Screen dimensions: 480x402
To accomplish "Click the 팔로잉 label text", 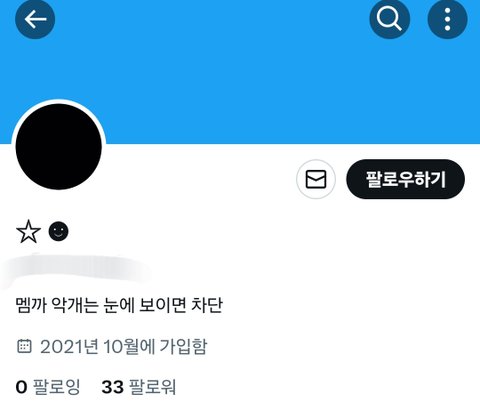I will (x=56, y=387).
